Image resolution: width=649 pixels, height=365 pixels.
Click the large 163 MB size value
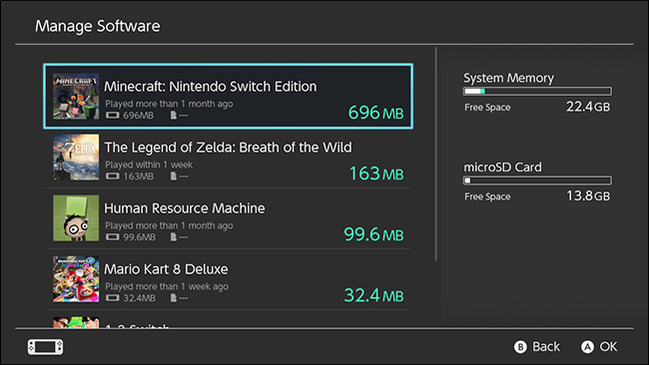coord(377,173)
